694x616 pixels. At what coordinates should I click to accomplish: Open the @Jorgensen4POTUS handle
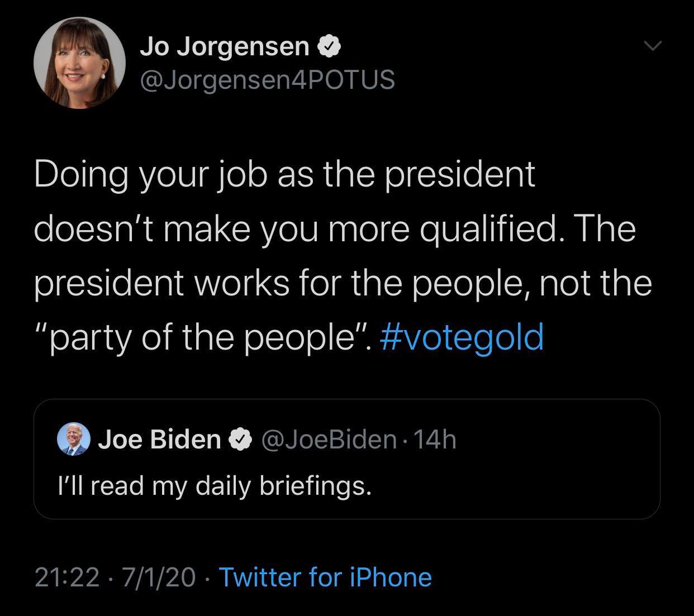267,80
